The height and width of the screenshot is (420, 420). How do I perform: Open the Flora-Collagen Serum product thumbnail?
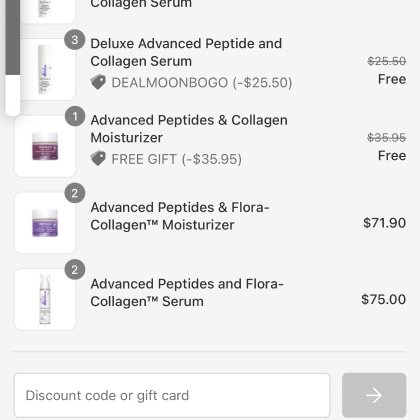(45, 299)
